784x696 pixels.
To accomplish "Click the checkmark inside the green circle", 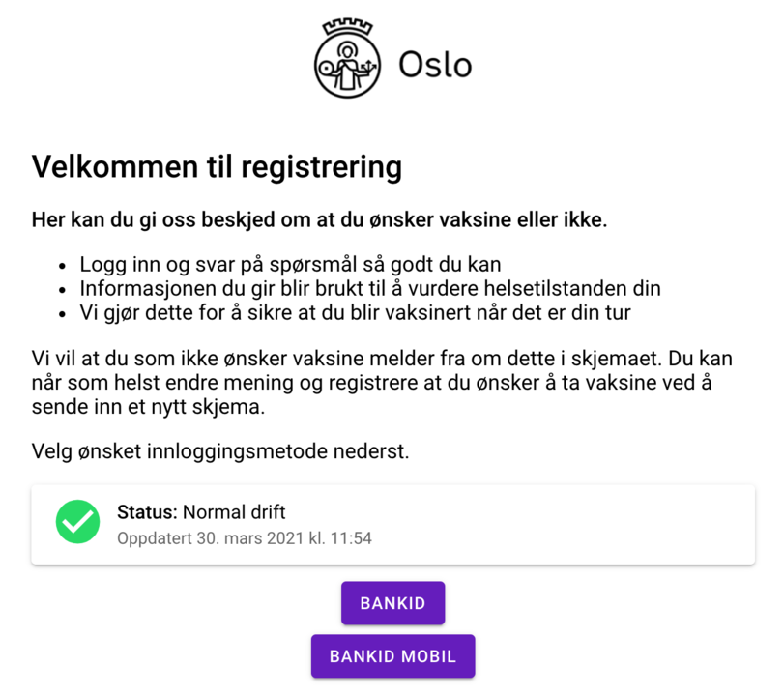I will [x=76, y=522].
